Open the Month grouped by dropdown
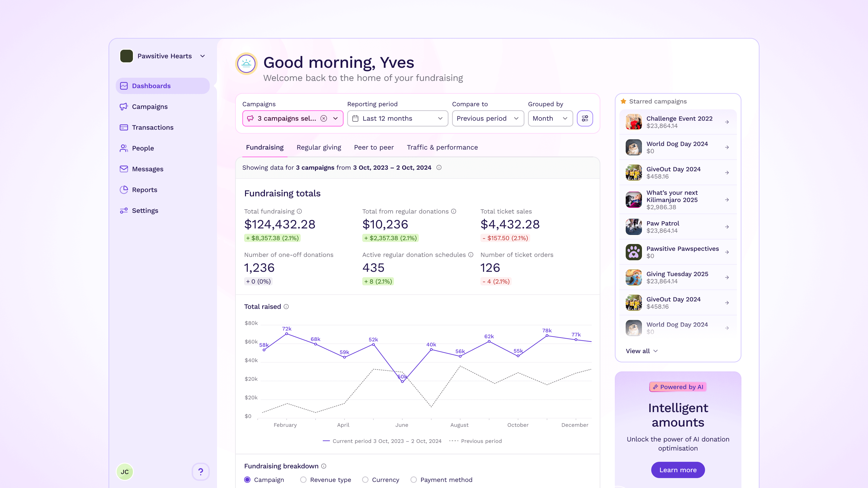Viewport: 868px width, 488px height. pos(550,119)
